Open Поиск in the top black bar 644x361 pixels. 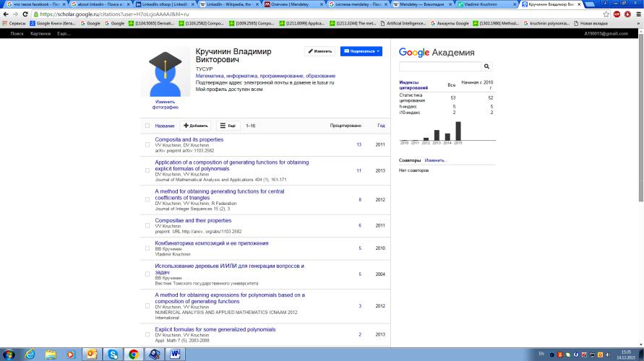17,34
